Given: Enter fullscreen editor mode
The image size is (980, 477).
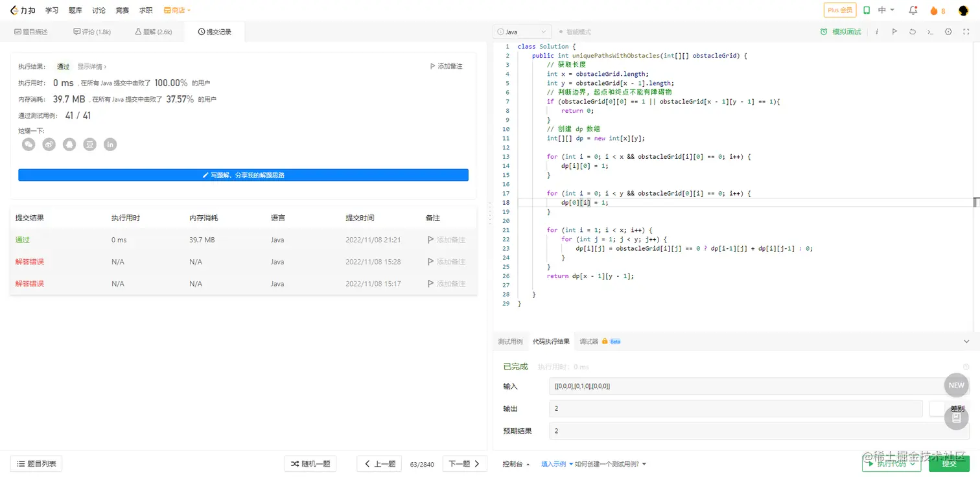Looking at the screenshot, I should (966, 32).
